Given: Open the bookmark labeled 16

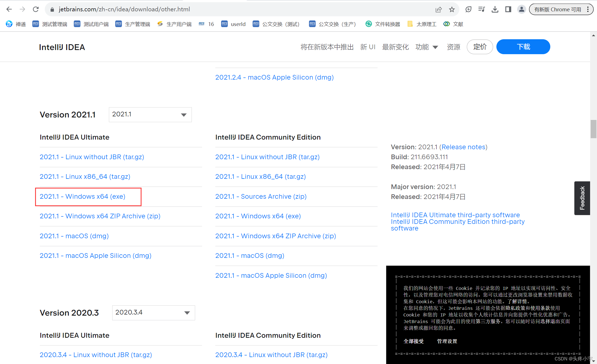Looking at the screenshot, I should [x=206, y=24].
